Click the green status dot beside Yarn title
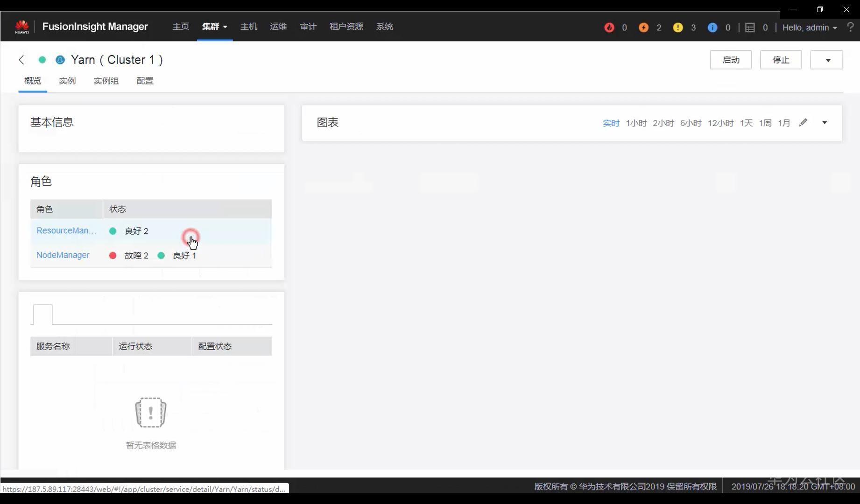 click(x=42, y=60)
